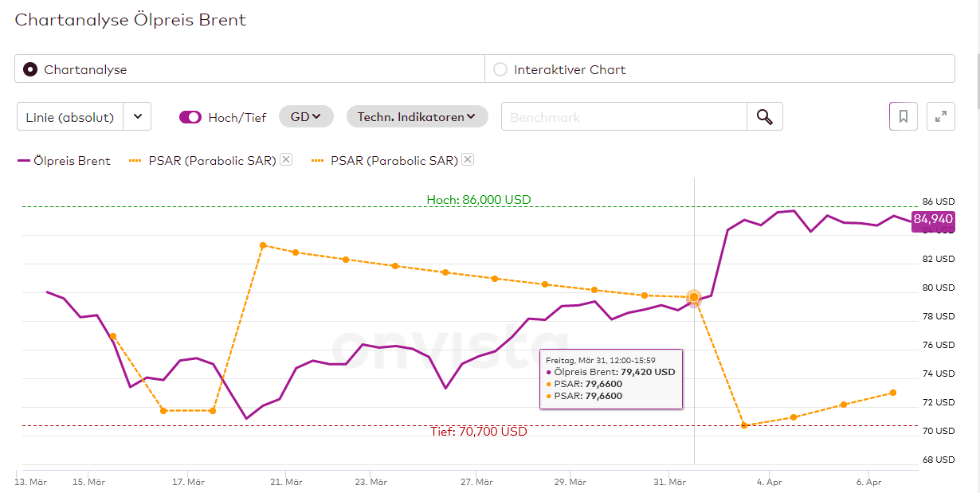
Task: Open the Linie (absolut) chart type dropdown
Action: click(x=70, y=117)
